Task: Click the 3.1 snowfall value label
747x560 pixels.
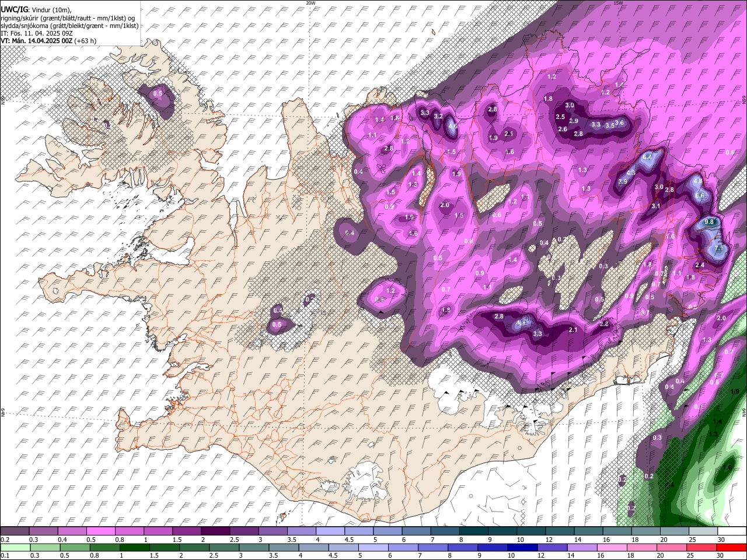Action: pyautogui.click(x=656, y=206)
